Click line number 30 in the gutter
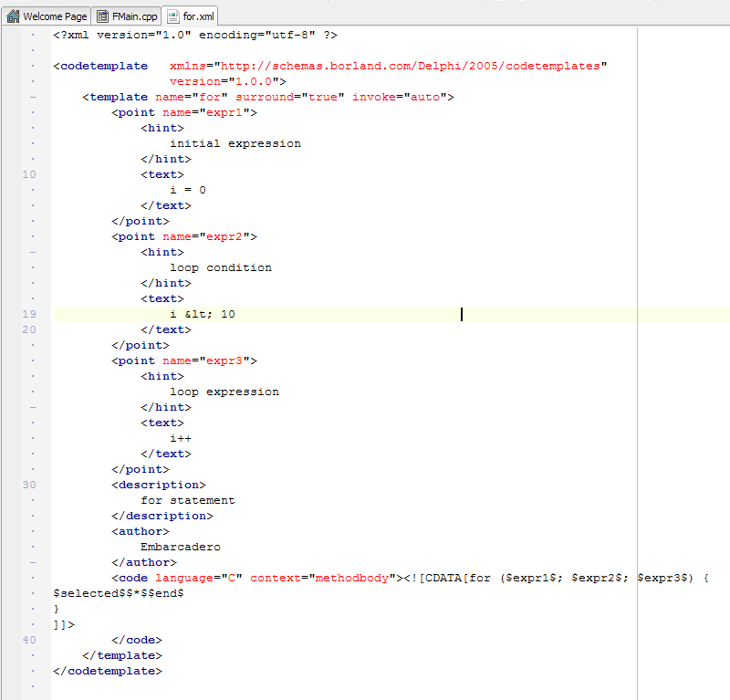730x700 pixels. [x=29, y=485]
